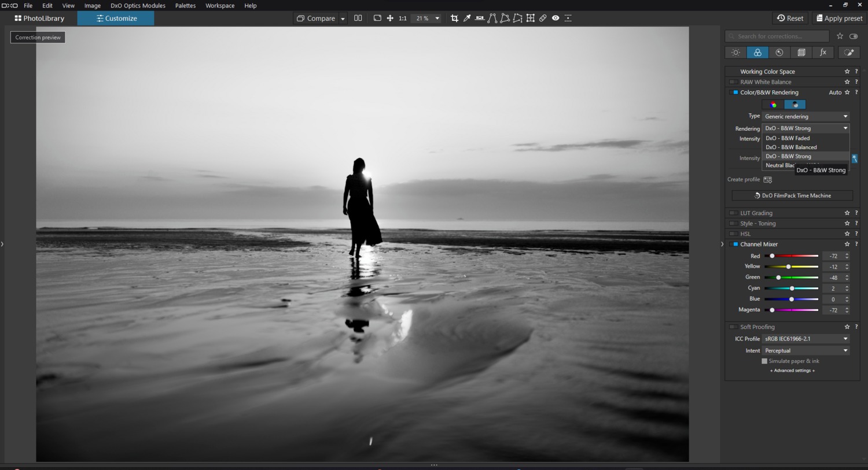Check the Simulate paper & ink box
Viewport: 868px width, 470px height.
(764, 361)
